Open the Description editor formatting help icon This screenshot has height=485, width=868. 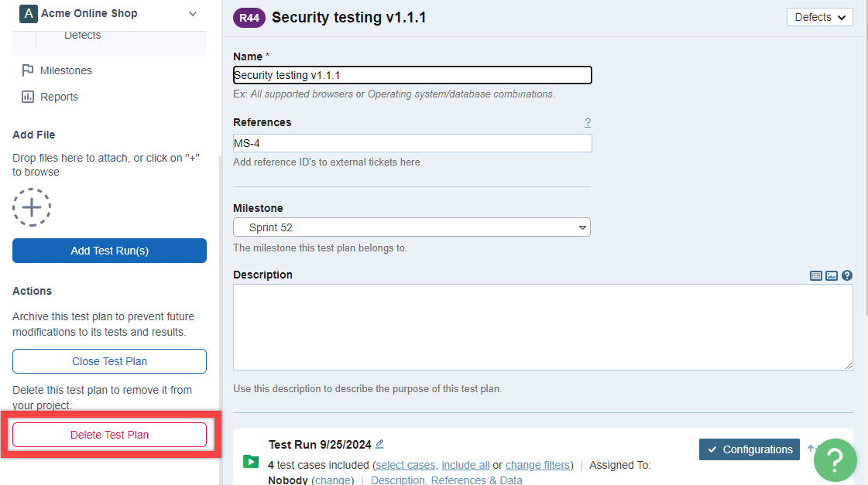[847, 275]
